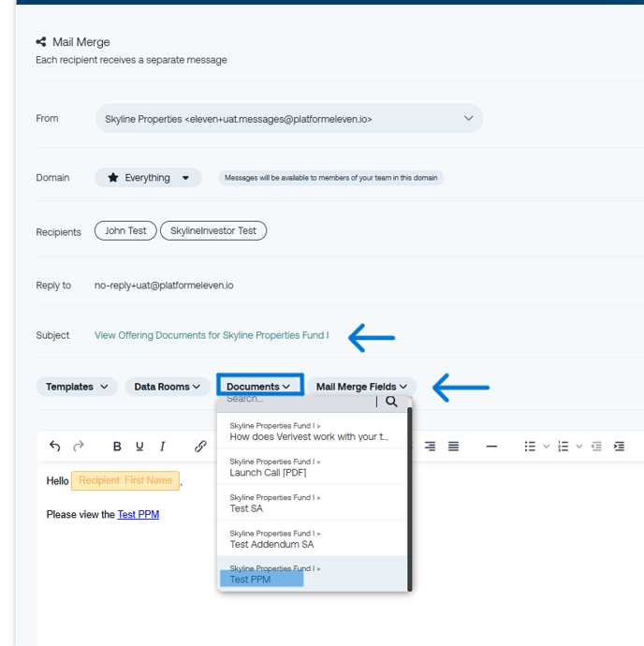Select 'How does Verivest work with your t...' document
This screenshot has width=644, height=646.
pos(312,432)
